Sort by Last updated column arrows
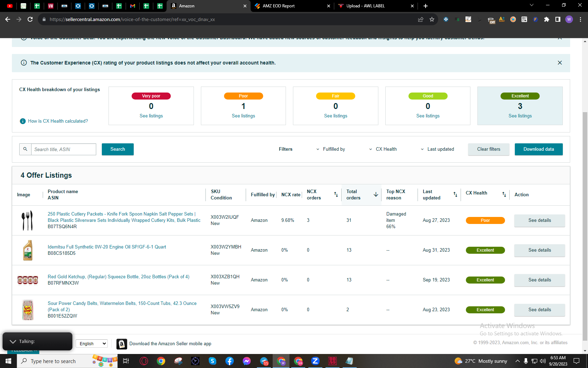588x368 pixels. pos(455,195)
